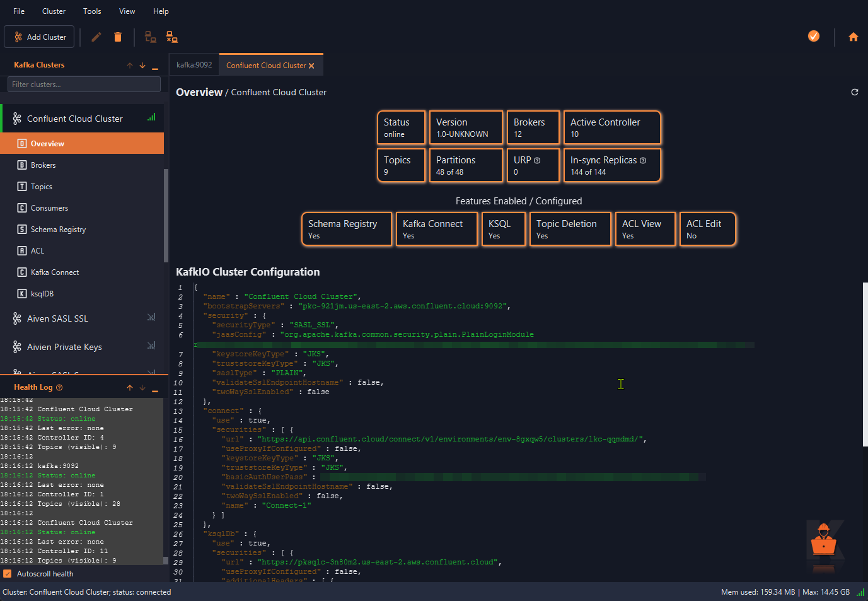Click Aiven SASL SSL disconnected signal icon

151,317
